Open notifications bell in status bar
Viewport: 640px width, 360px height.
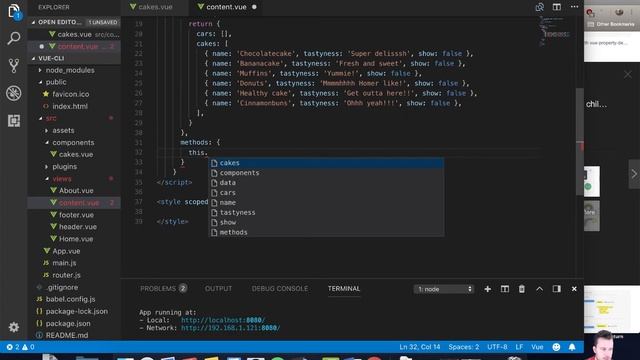[x=572, y=347]
